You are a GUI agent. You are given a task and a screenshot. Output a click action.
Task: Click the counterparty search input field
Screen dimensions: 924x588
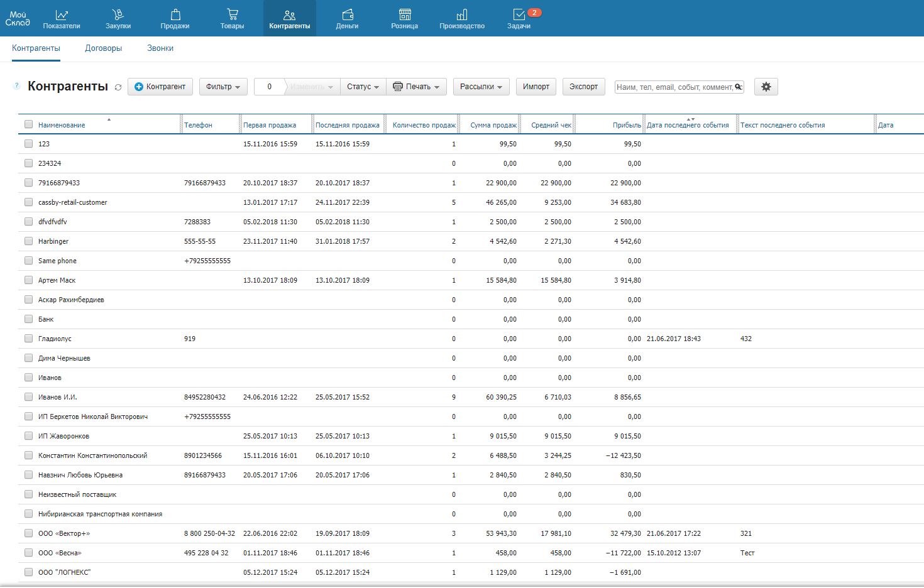674,87
